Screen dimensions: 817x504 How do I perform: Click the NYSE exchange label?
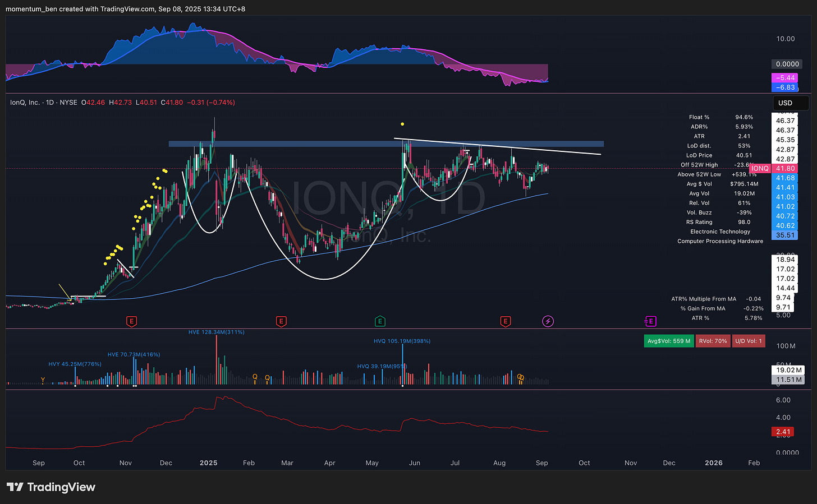point(68,103)
